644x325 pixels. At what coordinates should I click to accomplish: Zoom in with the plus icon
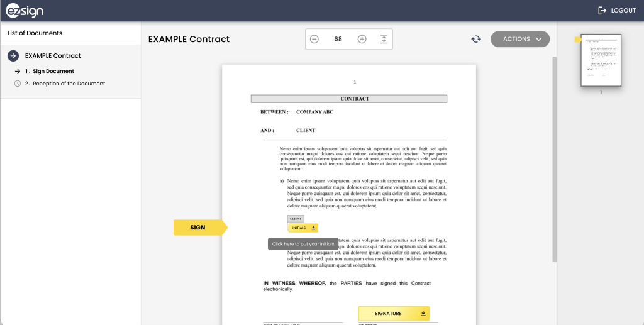pyautogui.click(x=362, y=39)
